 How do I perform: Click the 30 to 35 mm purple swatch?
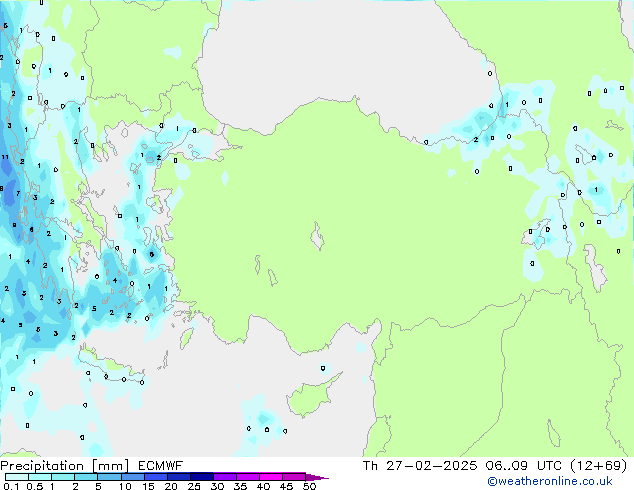coord(224,477)
